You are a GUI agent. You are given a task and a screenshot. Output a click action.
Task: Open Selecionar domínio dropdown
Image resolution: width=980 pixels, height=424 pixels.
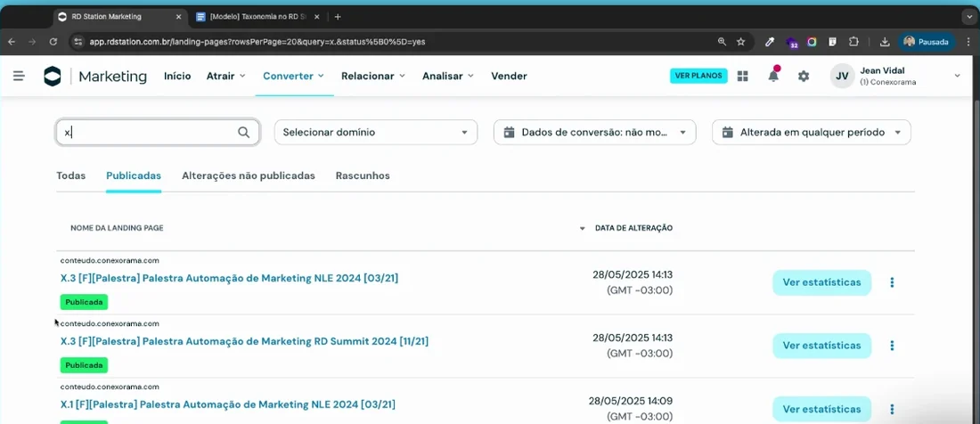pos(376,133)
